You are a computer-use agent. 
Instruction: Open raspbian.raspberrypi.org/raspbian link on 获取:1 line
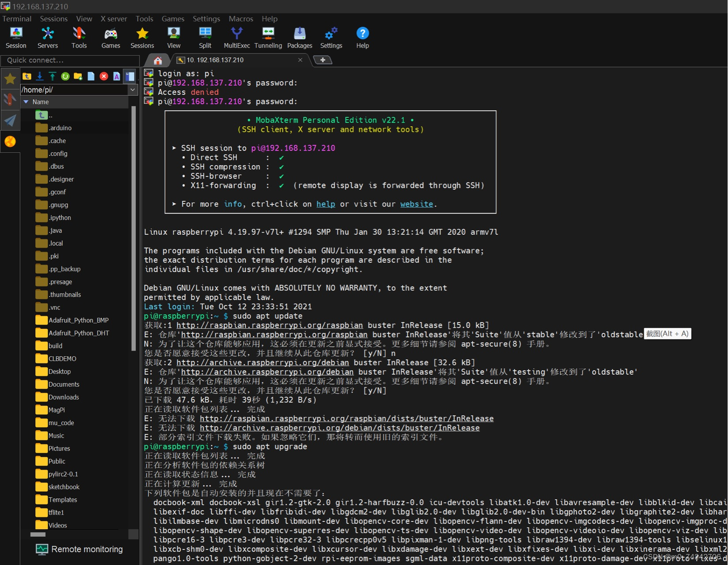(x=269, y=325)
